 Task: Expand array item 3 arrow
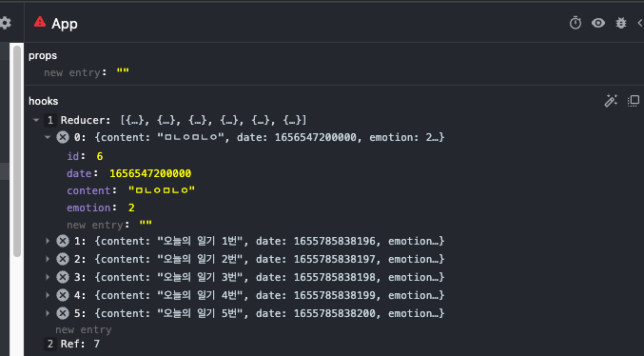click(48, 277)
